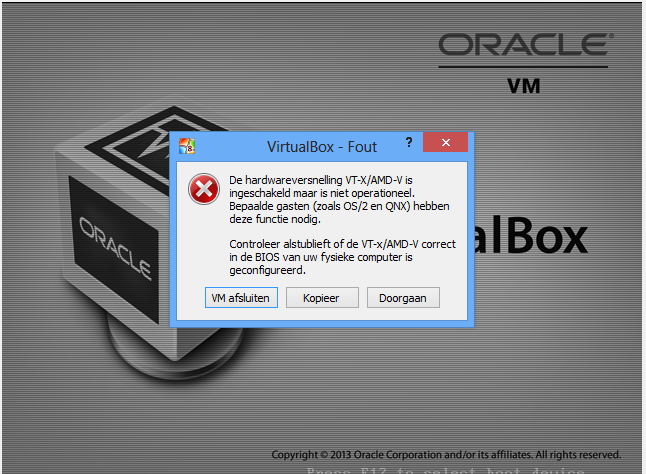Click the ORACLE label on the cube side
Image resolution: width=646 pixels, height=474 pixels.
(115, 248)
